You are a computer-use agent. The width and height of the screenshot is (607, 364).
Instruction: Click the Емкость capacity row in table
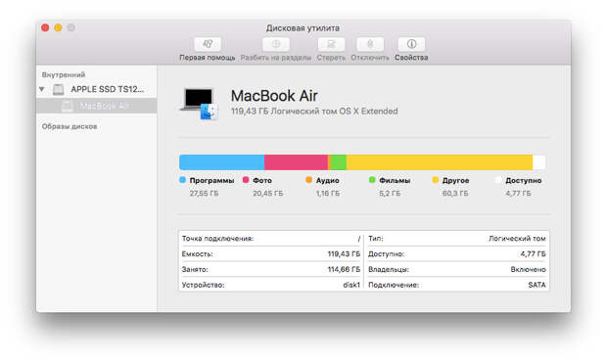tap(271, 254)
